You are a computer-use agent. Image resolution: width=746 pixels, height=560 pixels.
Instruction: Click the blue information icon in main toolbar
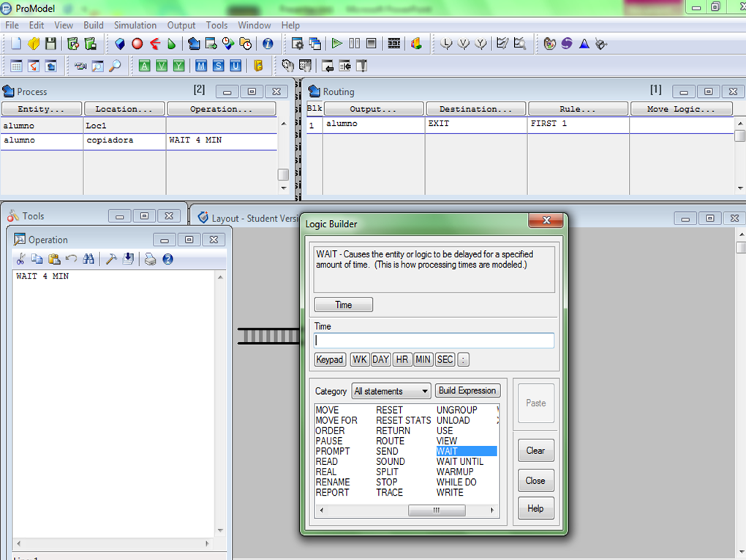pos(268,44)
